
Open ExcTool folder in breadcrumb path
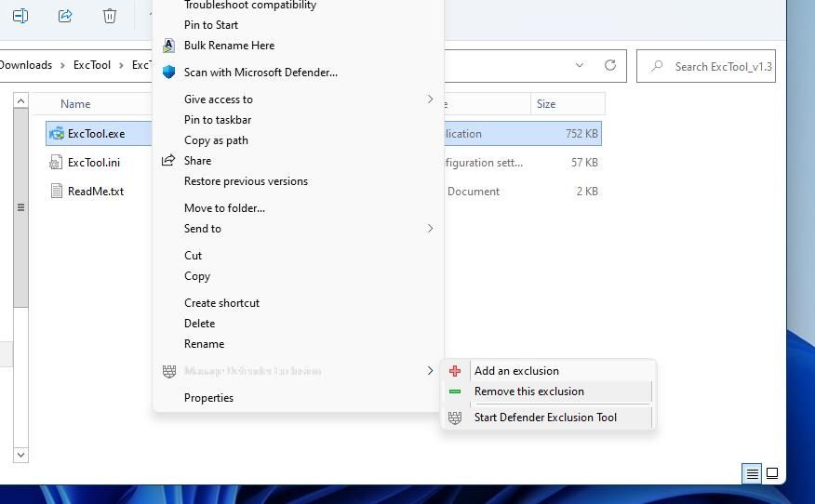tap(92, 65)
